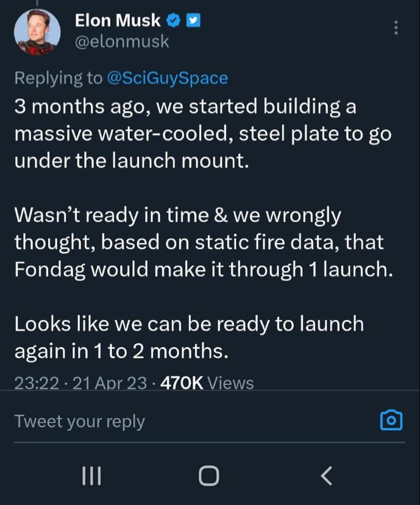Click the 21 Apr 23 date
Screen dimensions: 420x505
coord(110,383)
